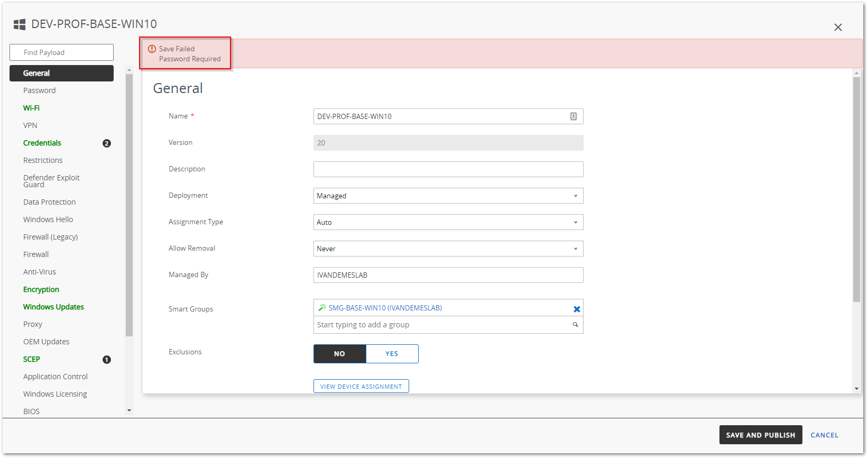Remove SMG-BASE-WIN10 smart group with blue X
This screenshot has width=868, height=458.
click(577, 309)
